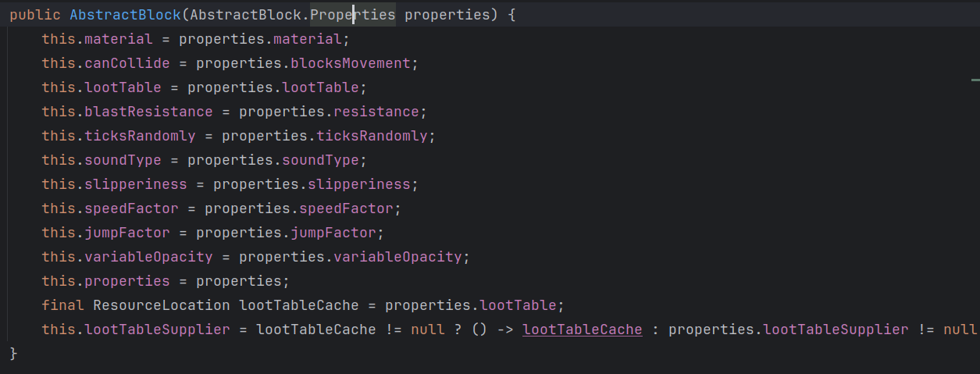Click the highlighted Properties type in the signature

353,15
